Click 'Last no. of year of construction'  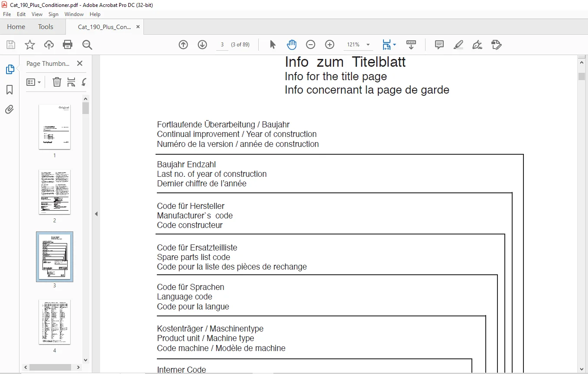212,174
